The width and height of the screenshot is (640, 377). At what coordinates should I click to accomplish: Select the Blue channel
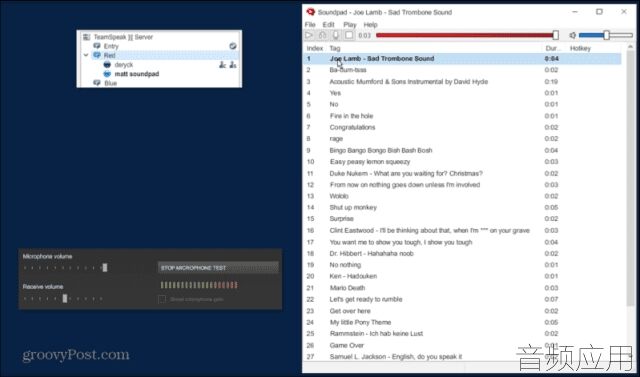click(110, 83)
